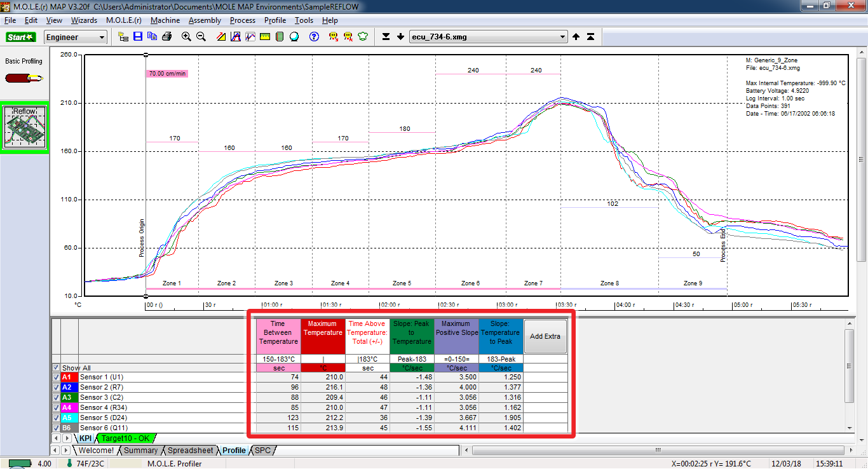Click the red A1 sensor color swatch
Viewport: 868px width, 469px height.
[x=69, y=377]
